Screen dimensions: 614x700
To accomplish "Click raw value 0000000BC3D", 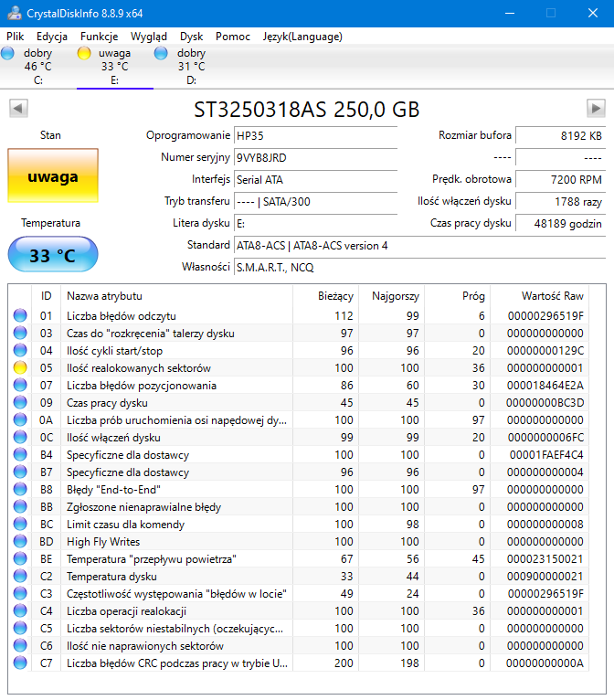I will pyautogui.click(x=545, y=403).
